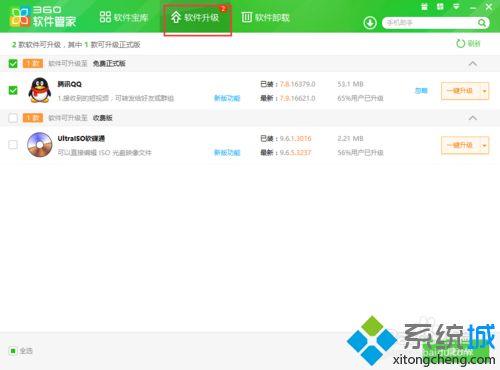The height and width of the screenshot is (370, 500).
Task: Open the download manager arrow icon
Action: [370, 23]
